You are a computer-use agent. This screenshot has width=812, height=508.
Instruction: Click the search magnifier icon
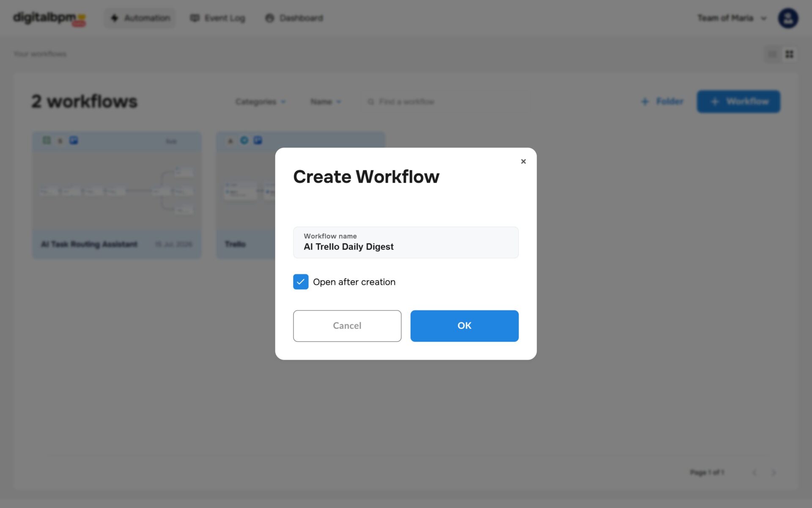(x=371, y=102)
